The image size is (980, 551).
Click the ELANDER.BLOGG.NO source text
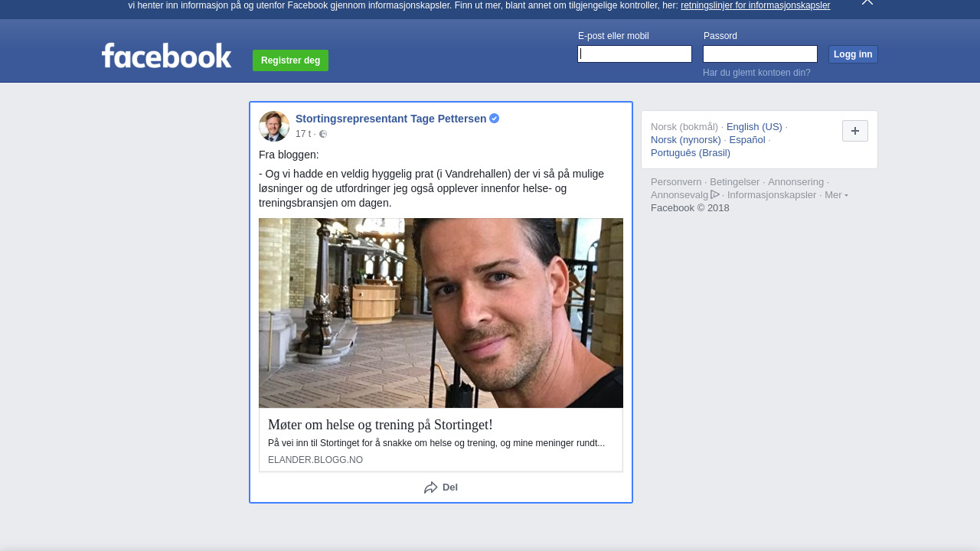click(x=315, y=460)
